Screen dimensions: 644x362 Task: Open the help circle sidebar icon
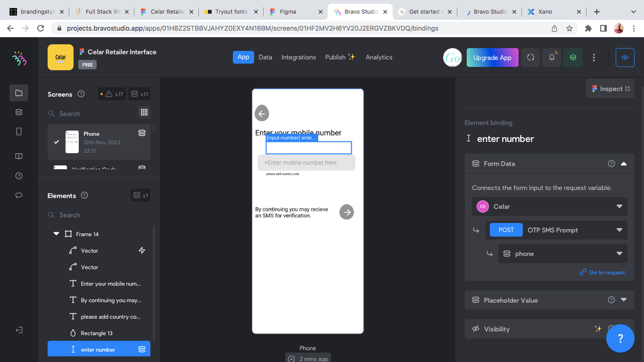point(19,176)
